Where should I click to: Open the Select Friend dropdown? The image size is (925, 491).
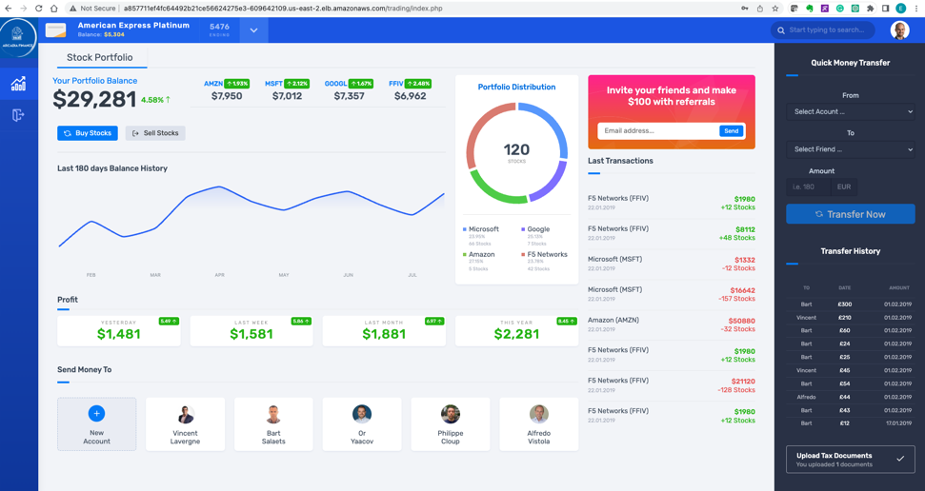851,149
